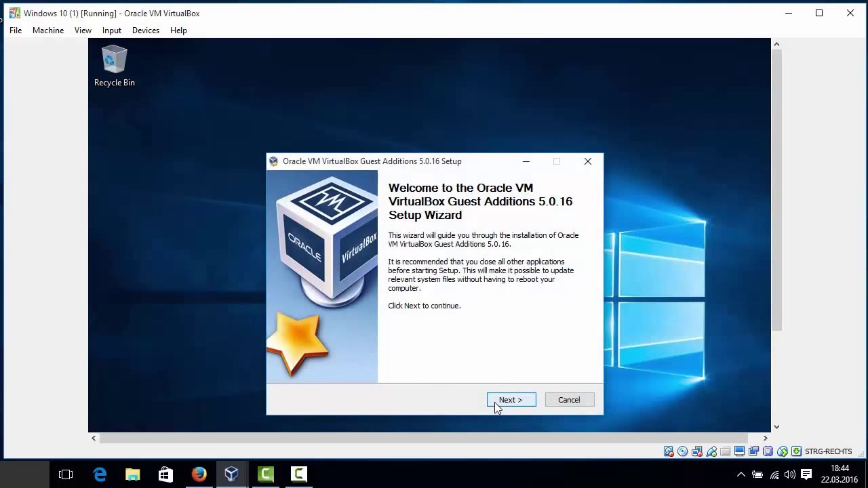Screen dimensions: 868x488
Task: Show hidden tray icons chevron
Action: [741, 474]
